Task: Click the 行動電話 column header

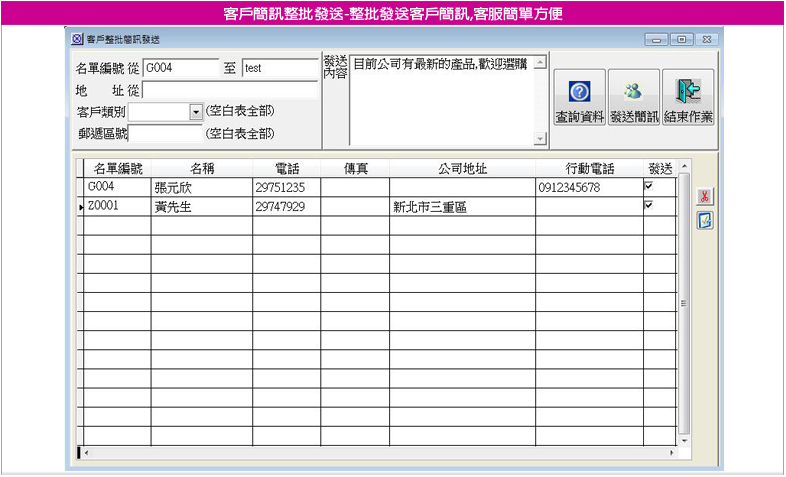Action: coord(588,168)
